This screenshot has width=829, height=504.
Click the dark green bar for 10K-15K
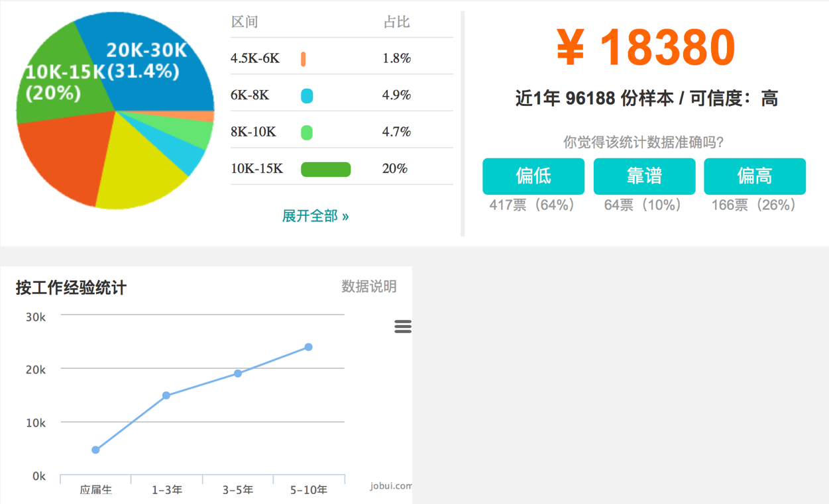[326, 170]
